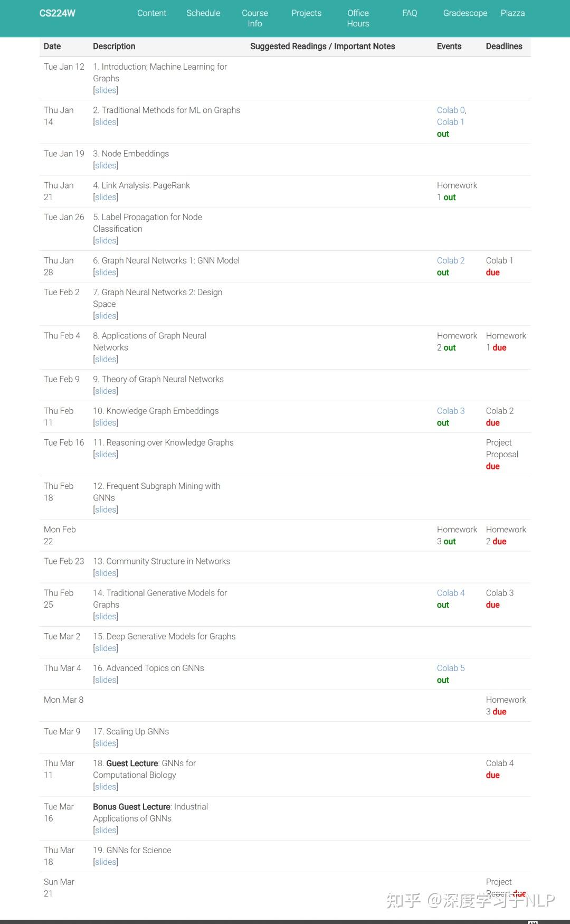The image size is (570, 924).
Task: Navigate to the Projects page
Action: [306, 13]
